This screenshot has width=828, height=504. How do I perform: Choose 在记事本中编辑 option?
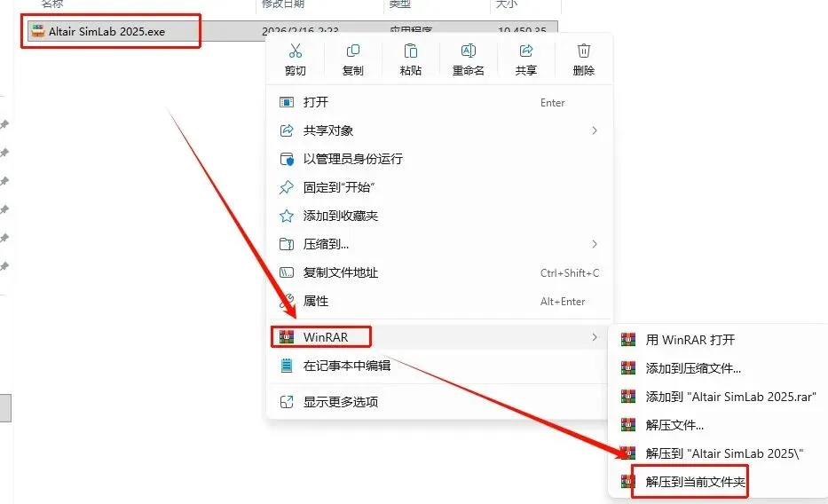[x=440, y=366]
